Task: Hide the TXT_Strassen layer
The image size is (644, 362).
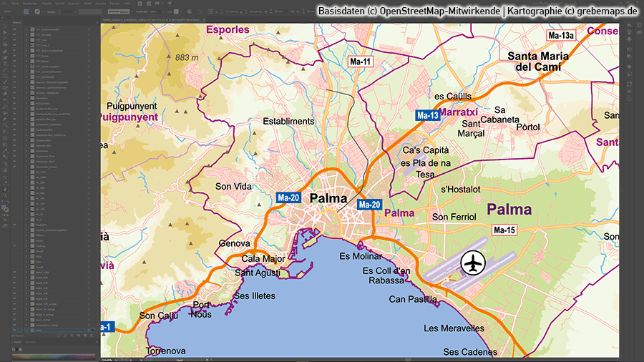Action: 14,35
